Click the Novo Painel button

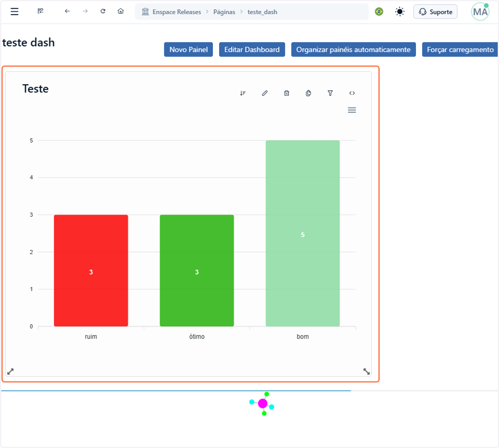[188, 50]
